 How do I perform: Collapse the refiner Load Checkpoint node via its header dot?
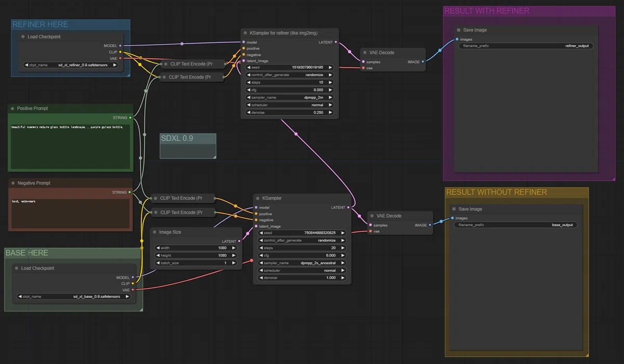[x=23, y=37]
